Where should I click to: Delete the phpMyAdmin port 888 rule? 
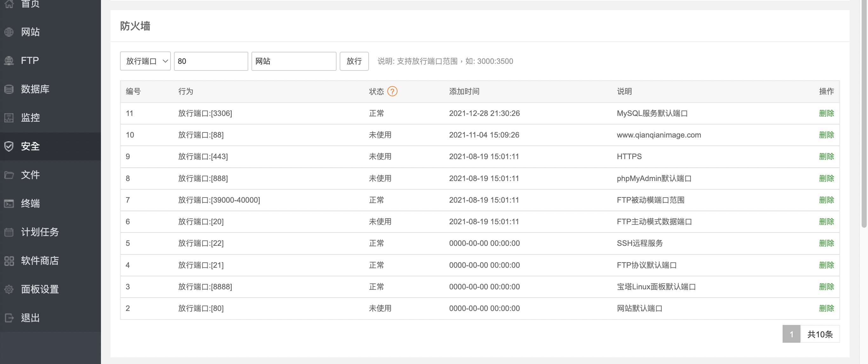tap(826, 178)
